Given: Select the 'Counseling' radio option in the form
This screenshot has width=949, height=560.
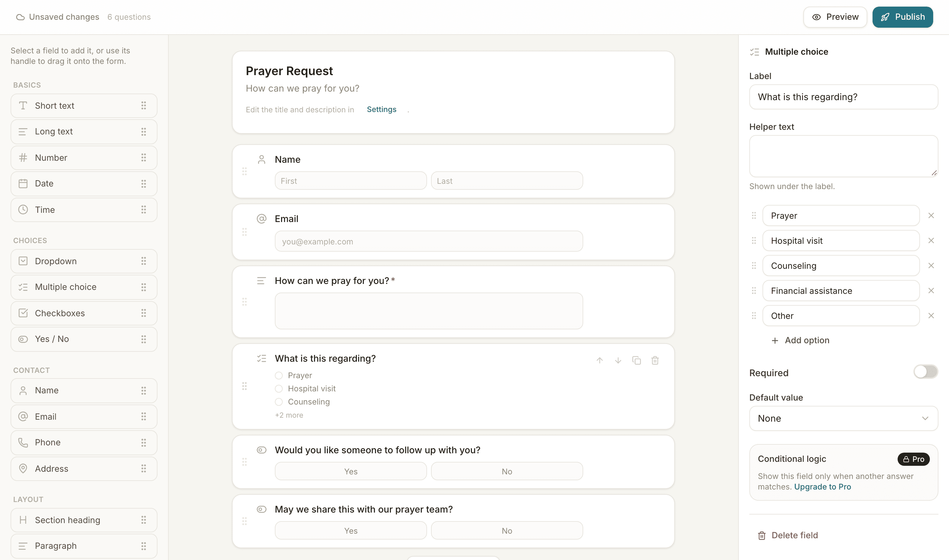Looking at the screenshot, I should click(x=278, y=402).
